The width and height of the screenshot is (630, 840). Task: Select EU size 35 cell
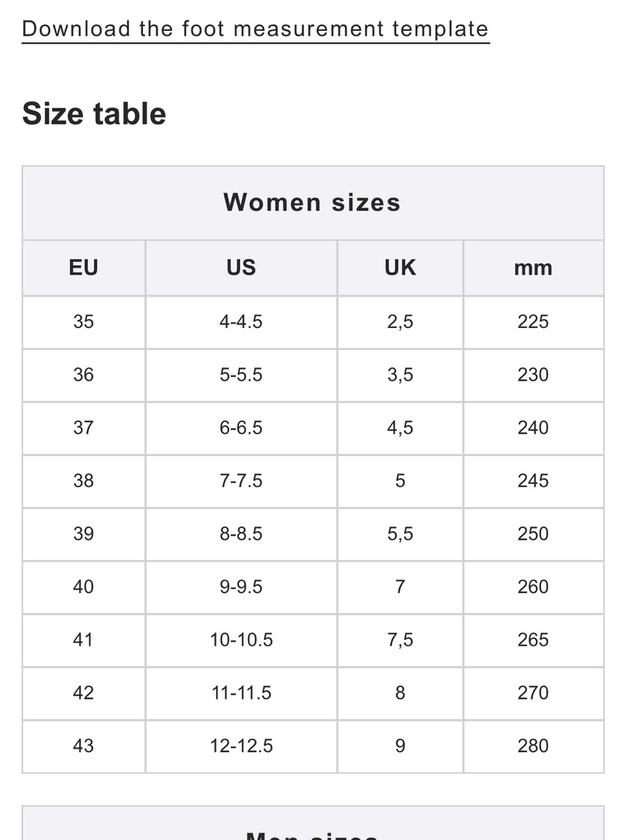pyautogui.click(x=84, y=322)
